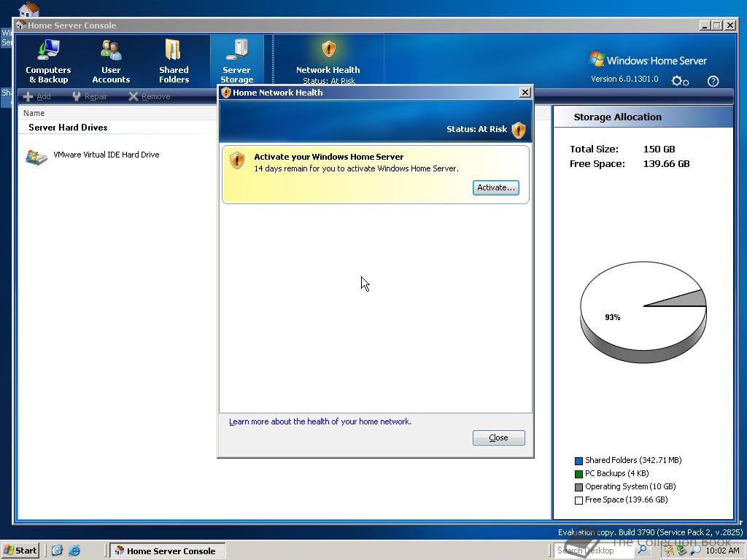
Task: Click the Windows Home Server logo
Action: click(x=648, y=60)
